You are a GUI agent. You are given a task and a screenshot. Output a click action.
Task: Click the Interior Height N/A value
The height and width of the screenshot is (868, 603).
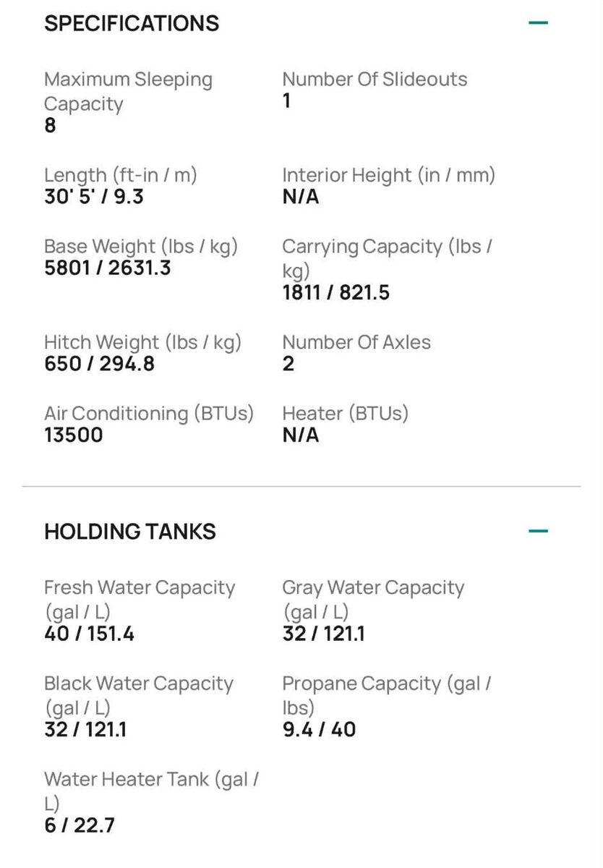[x=300, y=196]
